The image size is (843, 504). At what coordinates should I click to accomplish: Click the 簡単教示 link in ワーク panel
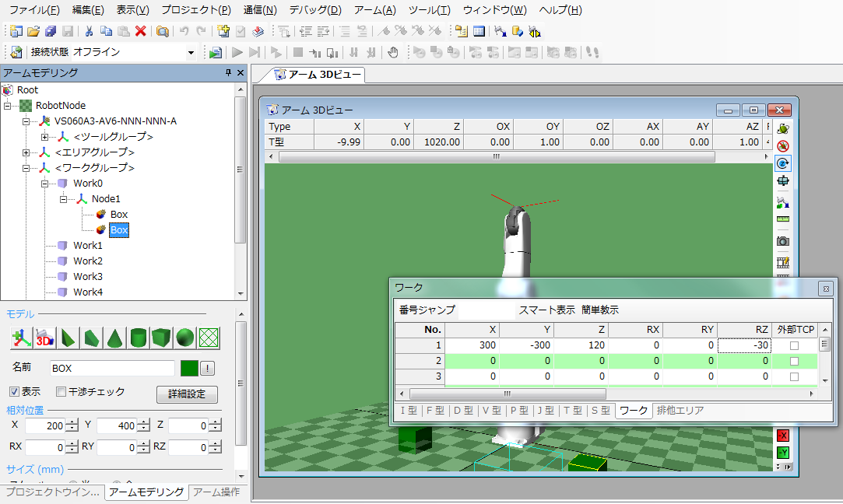point(600,310)
